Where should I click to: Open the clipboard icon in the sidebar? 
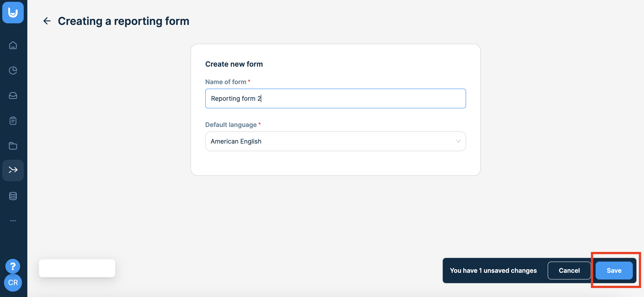tap(13, 121)
